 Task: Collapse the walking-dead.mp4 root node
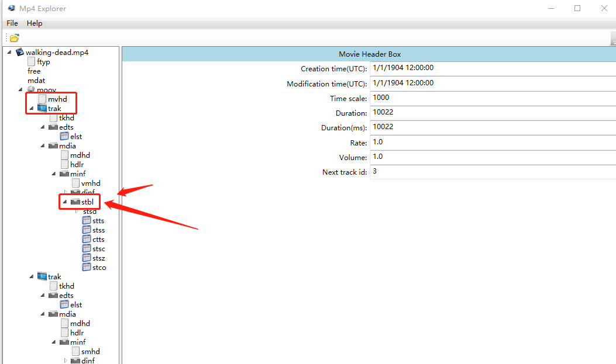(10, 53)
